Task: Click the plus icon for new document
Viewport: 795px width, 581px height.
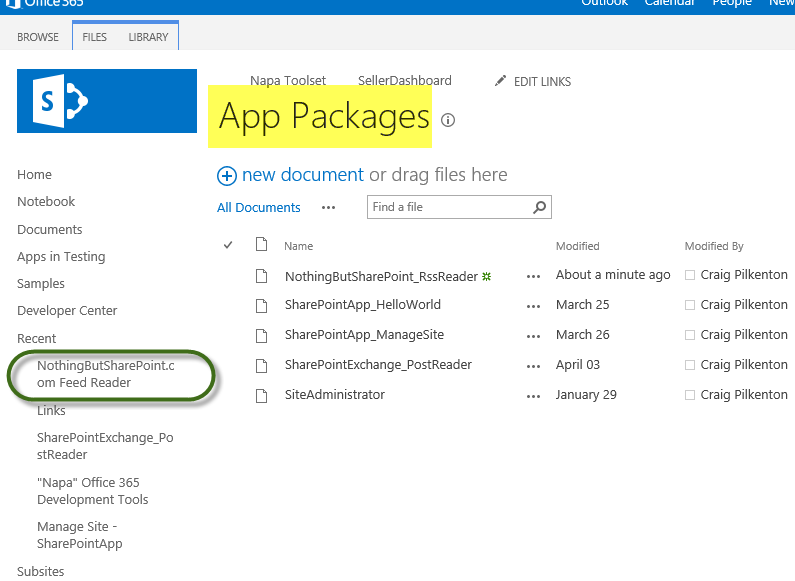Action: [x=227, y=176]
